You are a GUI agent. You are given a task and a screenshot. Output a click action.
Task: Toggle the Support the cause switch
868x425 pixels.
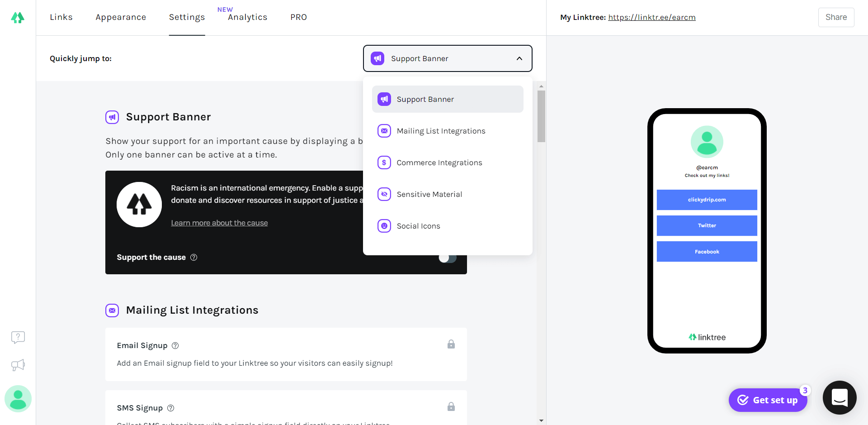pos(448,258)
